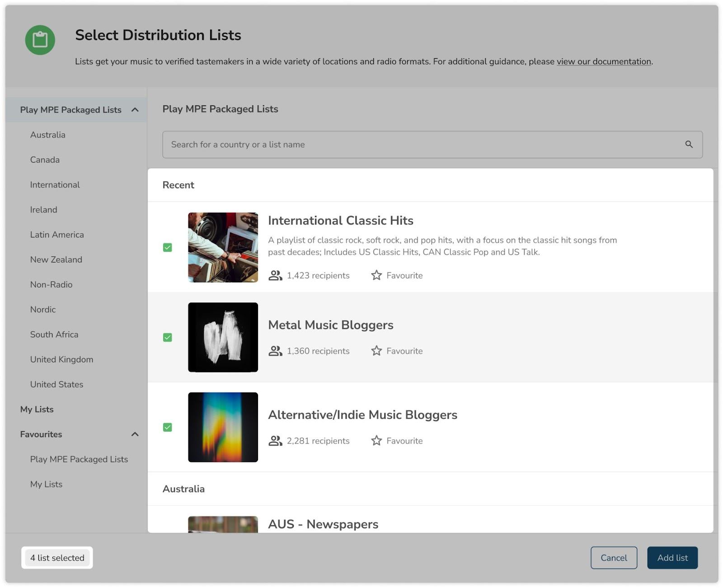Uncheck Metal Music Bloggers checkbox
This screenshot has width=723, height=588.
point(168,337)
